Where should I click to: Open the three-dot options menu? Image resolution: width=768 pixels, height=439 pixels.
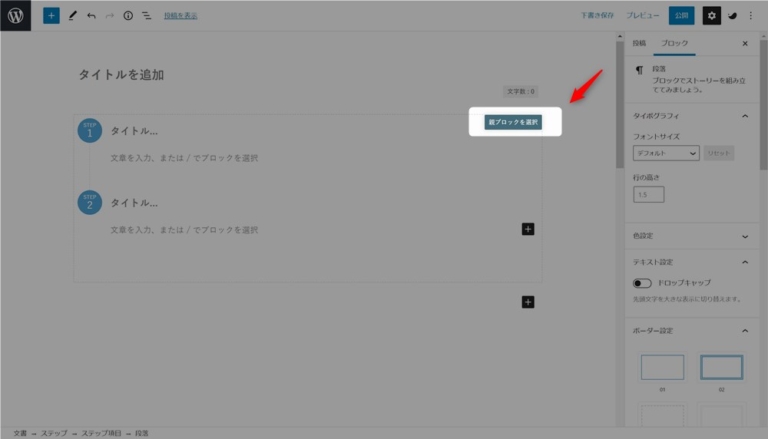(x=751, y=16)
